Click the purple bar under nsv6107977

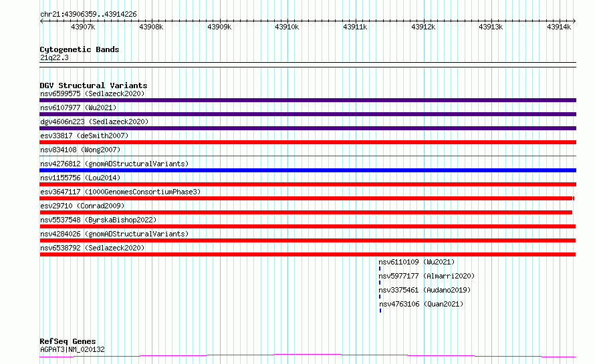pyautogui.click(x=308, y=114)
